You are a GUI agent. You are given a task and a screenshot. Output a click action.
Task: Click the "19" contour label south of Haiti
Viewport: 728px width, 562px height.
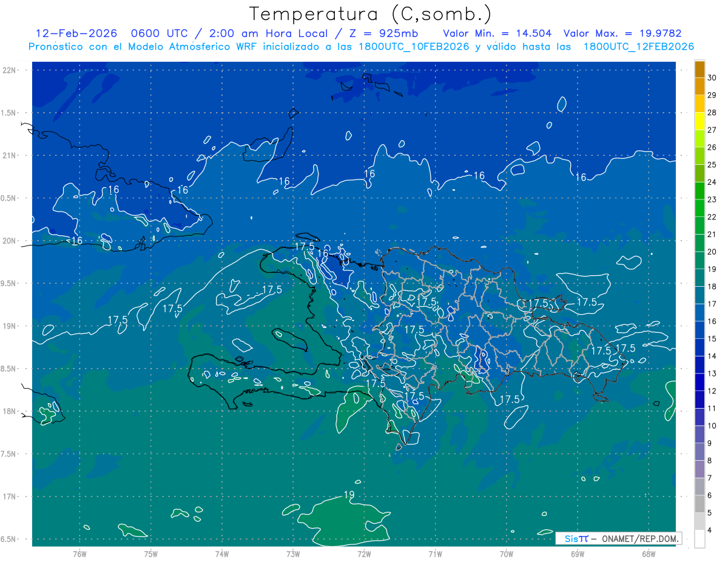coord(349,495)
